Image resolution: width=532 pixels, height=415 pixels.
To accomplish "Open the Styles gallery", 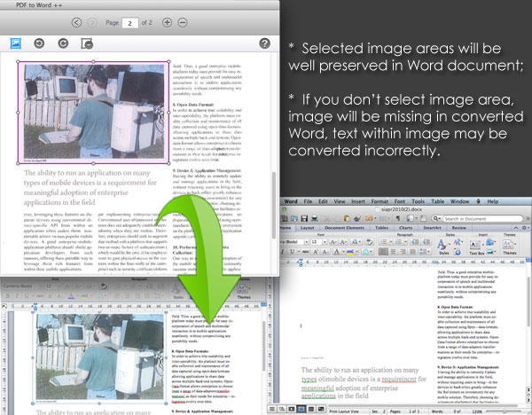I will pos(443,247).
